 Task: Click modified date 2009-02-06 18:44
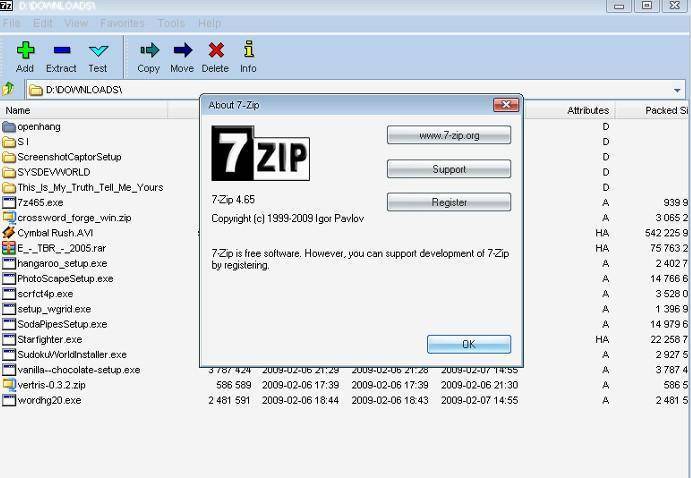pyautogui.click(x=301, y=400)
